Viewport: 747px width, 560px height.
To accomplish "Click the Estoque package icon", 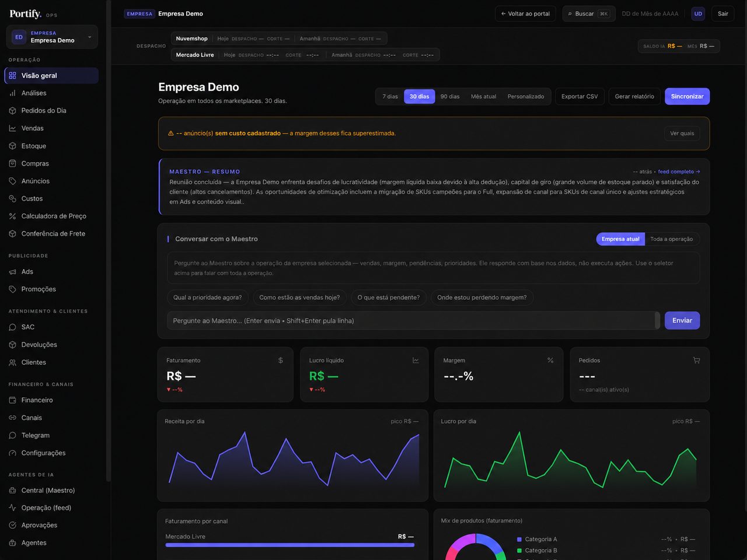I will [12, 146].
